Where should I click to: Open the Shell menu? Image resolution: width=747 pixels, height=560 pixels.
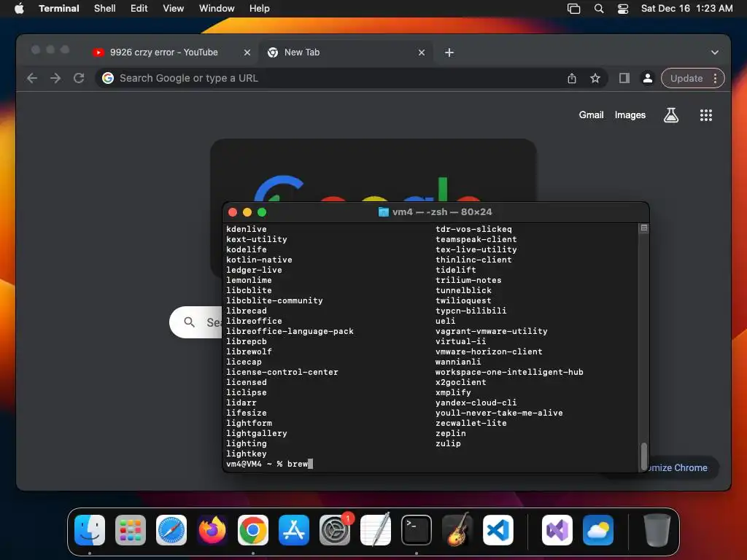click(x=105, y=8)
